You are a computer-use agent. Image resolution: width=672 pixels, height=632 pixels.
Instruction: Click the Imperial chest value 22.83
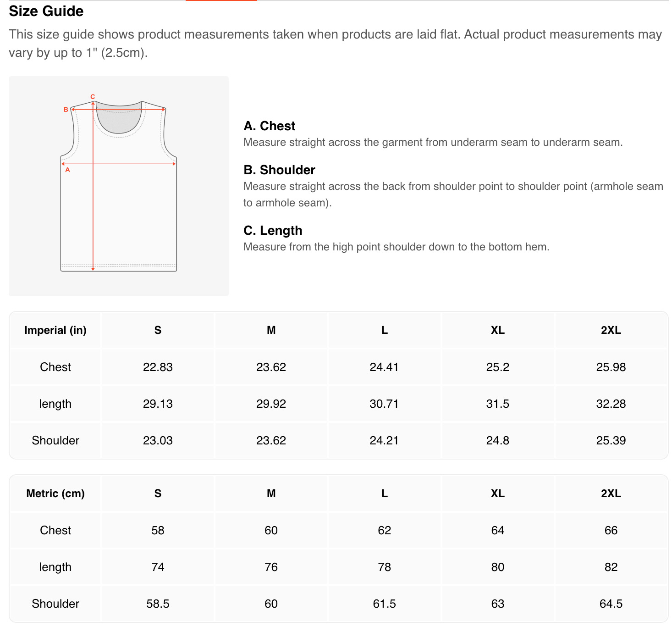click(x=158, y=367)
